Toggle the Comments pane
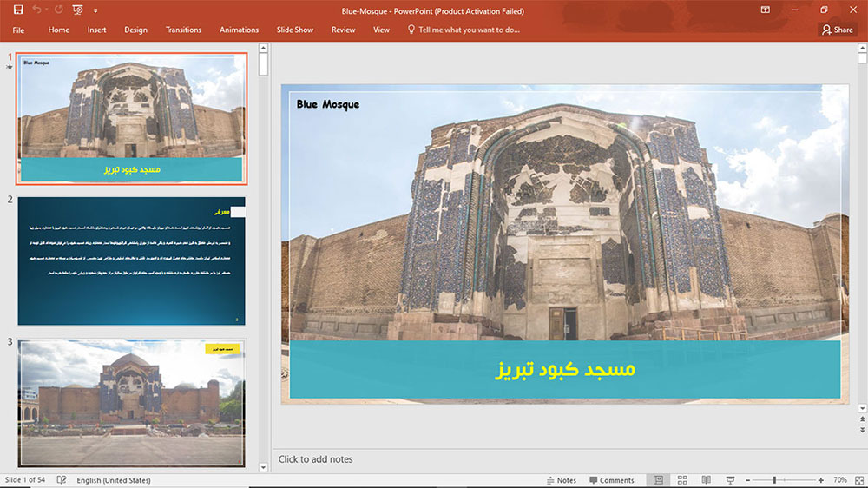Viewport: 868px width, 488px height. pyautogui.click(x=612, y=480)
